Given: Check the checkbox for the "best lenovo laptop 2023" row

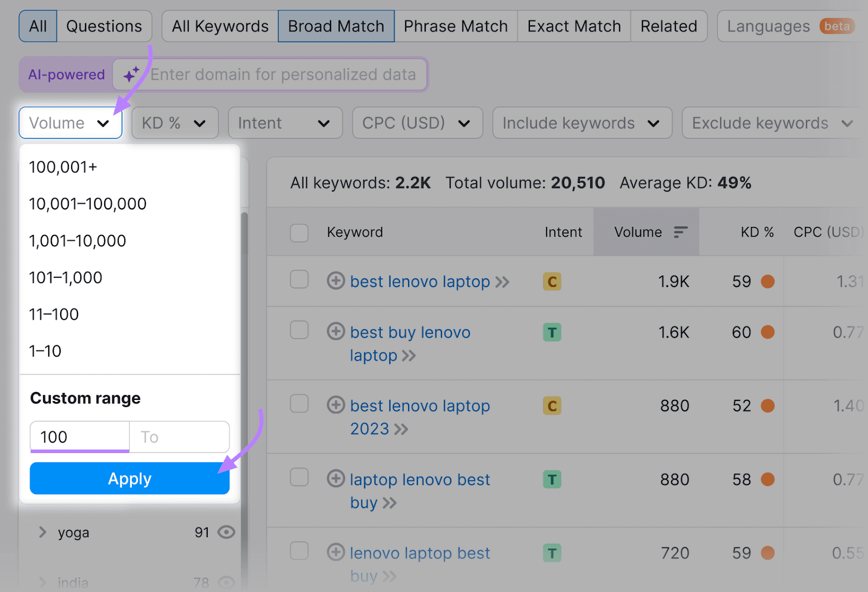Looking at the screenshot, I should coord(299,404).
